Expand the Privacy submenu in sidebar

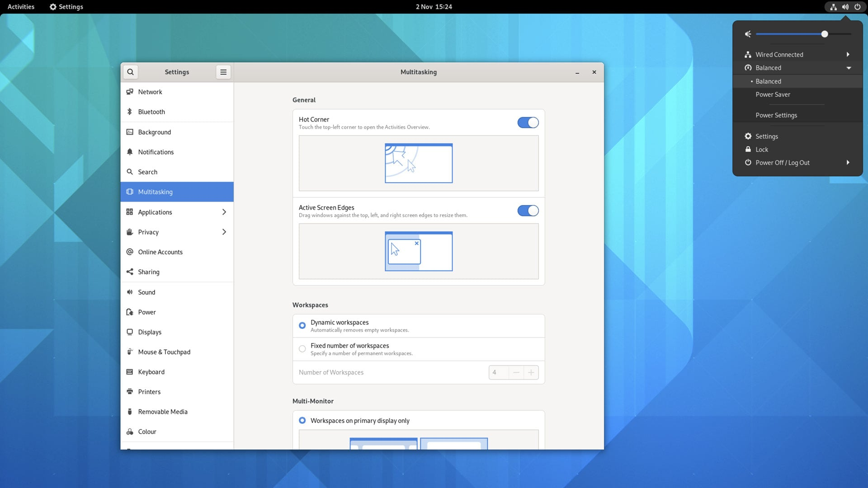[x=223, y=232]
